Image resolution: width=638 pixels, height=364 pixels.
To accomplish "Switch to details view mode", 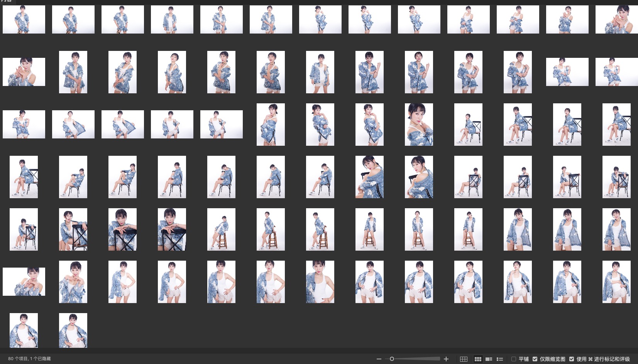I will pos(489,359).
